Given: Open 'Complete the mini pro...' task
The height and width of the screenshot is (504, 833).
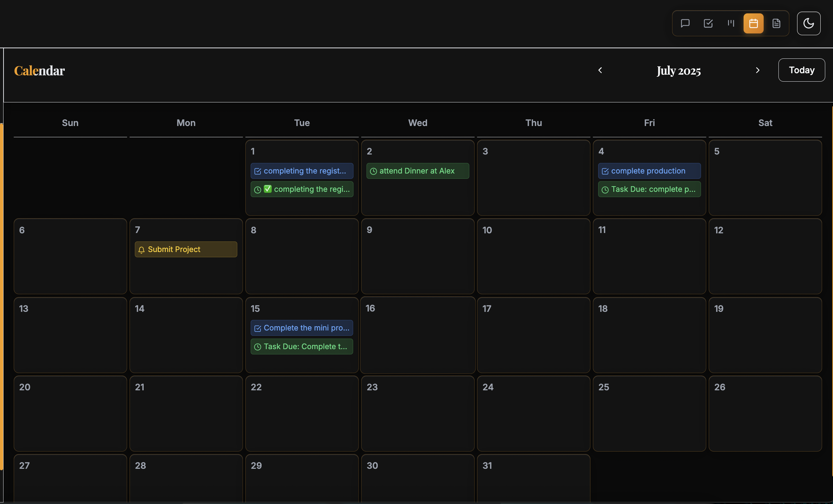Looking at the screenshot, I should (x=302, y=328).
